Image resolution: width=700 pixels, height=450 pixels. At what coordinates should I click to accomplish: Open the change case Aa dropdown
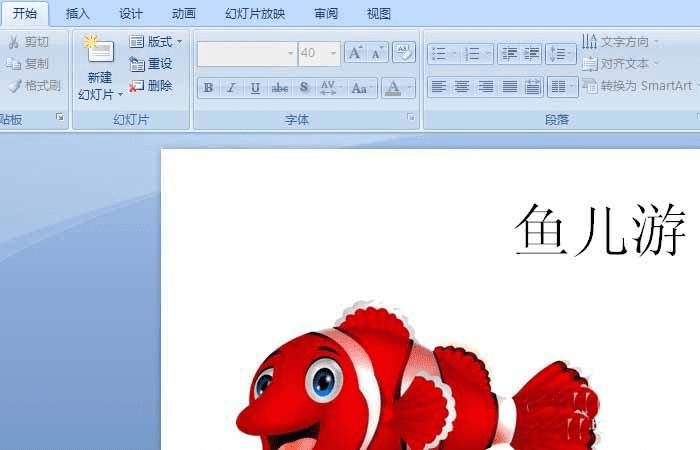click(362, 88)
